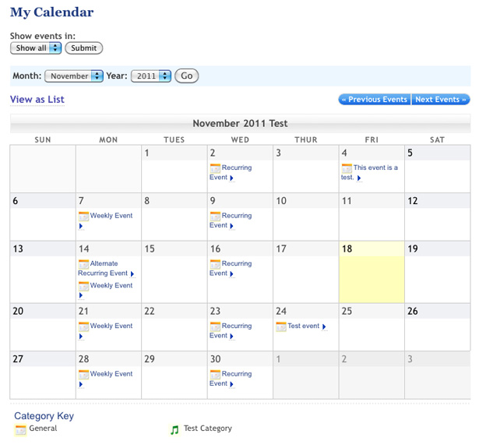Click the category icon on the Nov 28 Weekly Event
The width and height of the screenshot is (479, 448).
(x=83, y=374)
